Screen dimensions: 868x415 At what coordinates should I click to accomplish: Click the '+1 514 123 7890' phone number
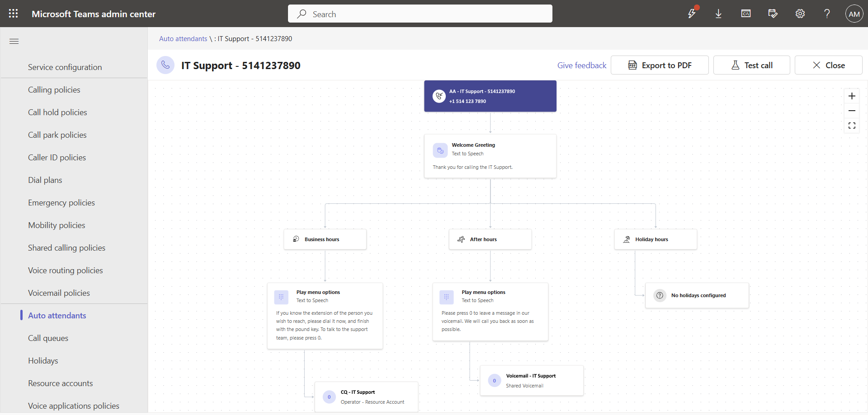(467, 101)
